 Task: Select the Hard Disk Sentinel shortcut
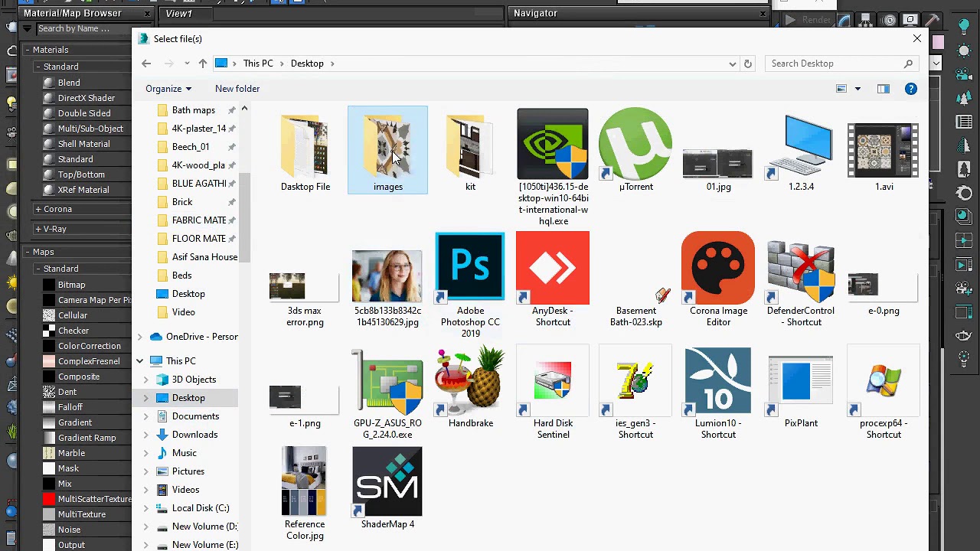(553, 393)
